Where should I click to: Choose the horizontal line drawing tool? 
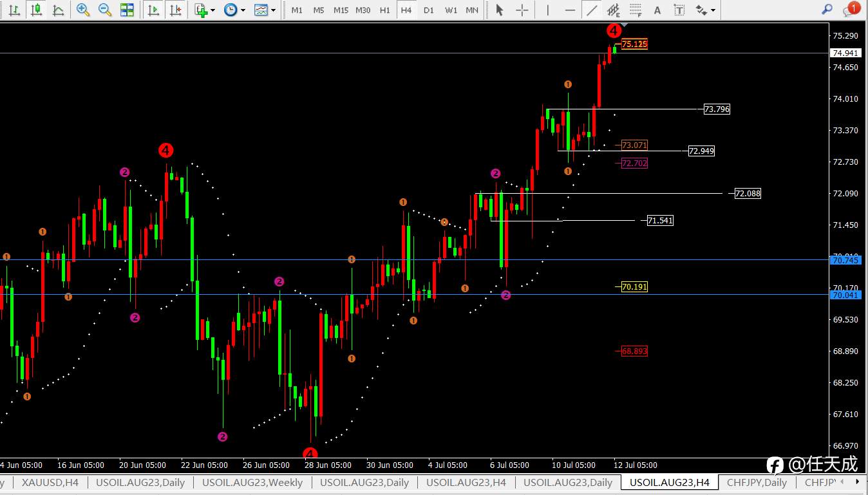click(x=570, y=10)
